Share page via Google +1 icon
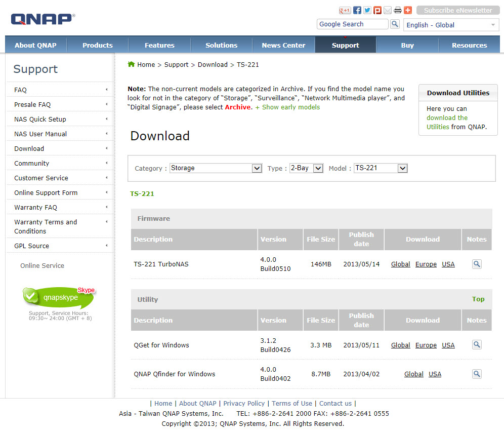 click(x=345, y=10)
